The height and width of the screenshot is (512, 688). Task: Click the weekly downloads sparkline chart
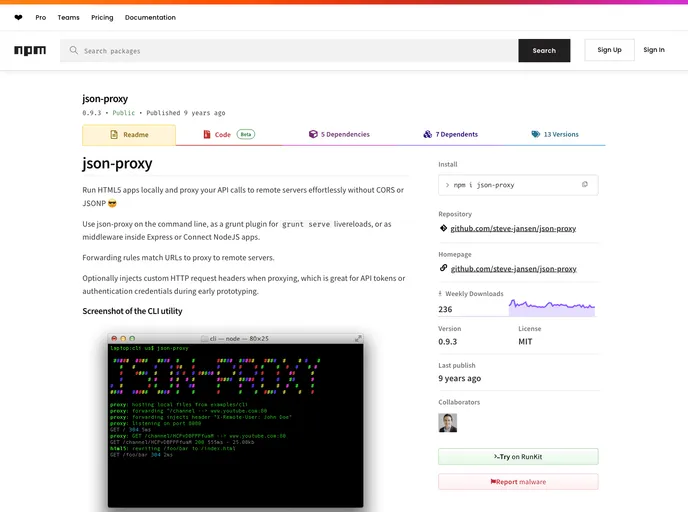click(x=552, y=308)
